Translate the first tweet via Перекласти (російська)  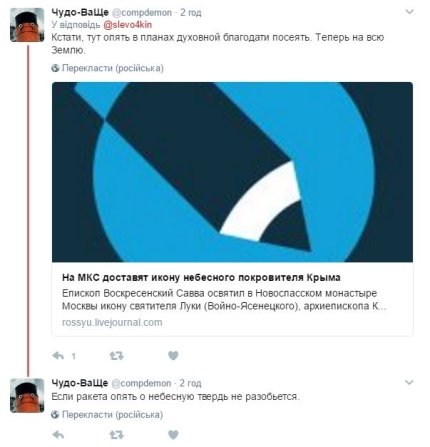click(113, 68)
